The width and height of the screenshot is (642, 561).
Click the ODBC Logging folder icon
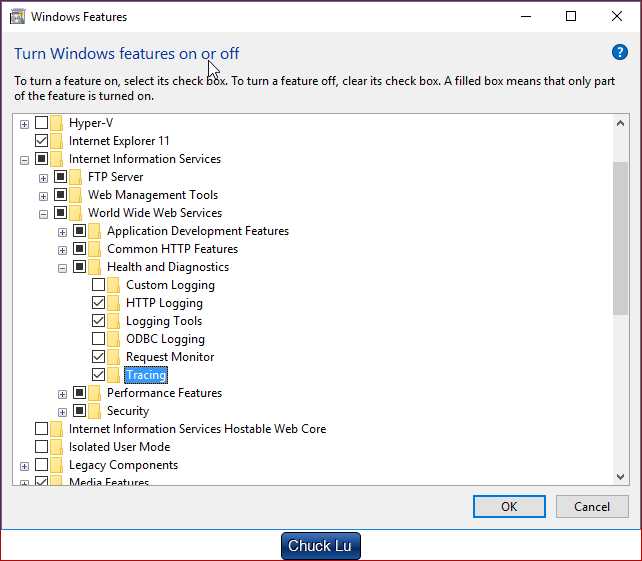point(114,339)
